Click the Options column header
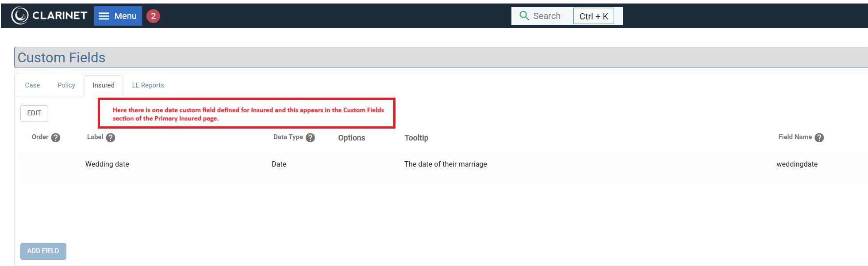The width and height of the screenshot is (868, 266). coord(352,138)
